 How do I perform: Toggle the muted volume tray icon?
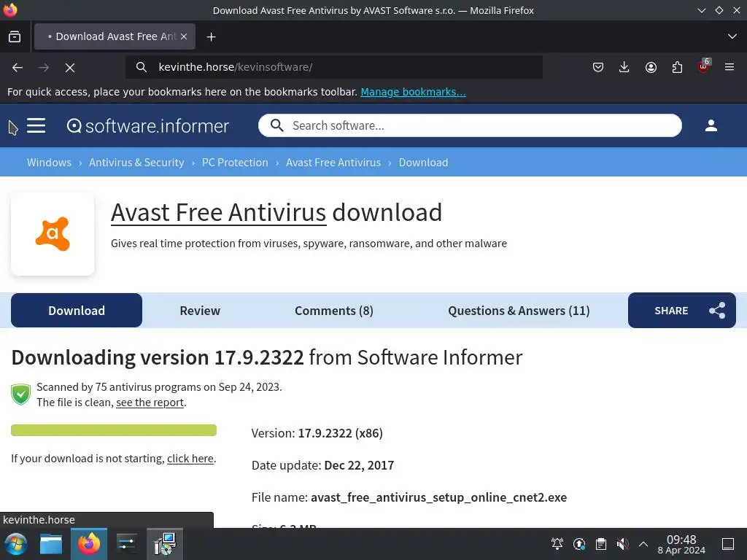[622, 544]
